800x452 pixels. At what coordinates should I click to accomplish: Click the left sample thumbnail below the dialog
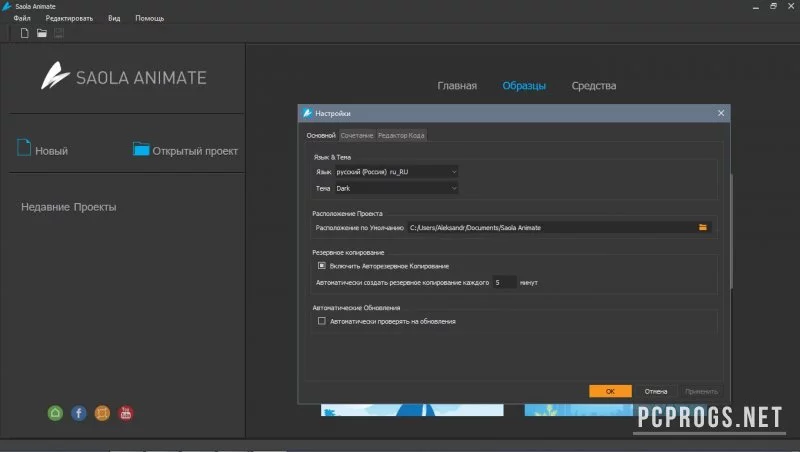412,410
